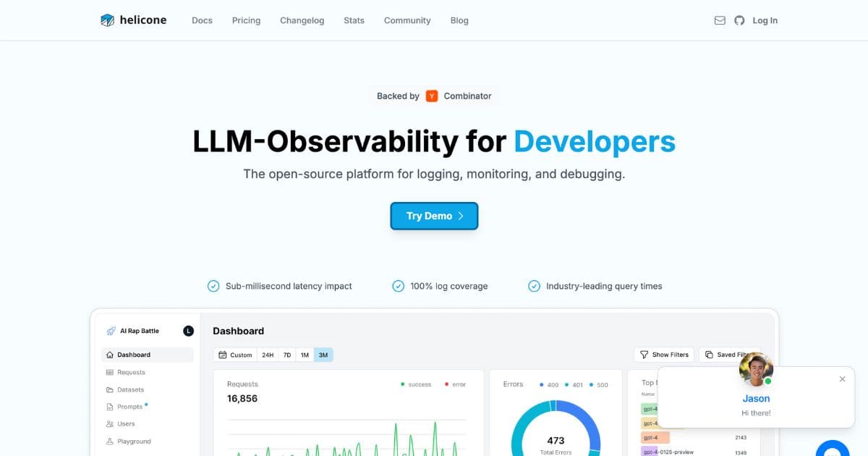The height and width of the screenshot is (456, 868).
Task: Click the rocket icon beside AI Rap Battle
Action: pyautogui.click(x=111, y=331)
